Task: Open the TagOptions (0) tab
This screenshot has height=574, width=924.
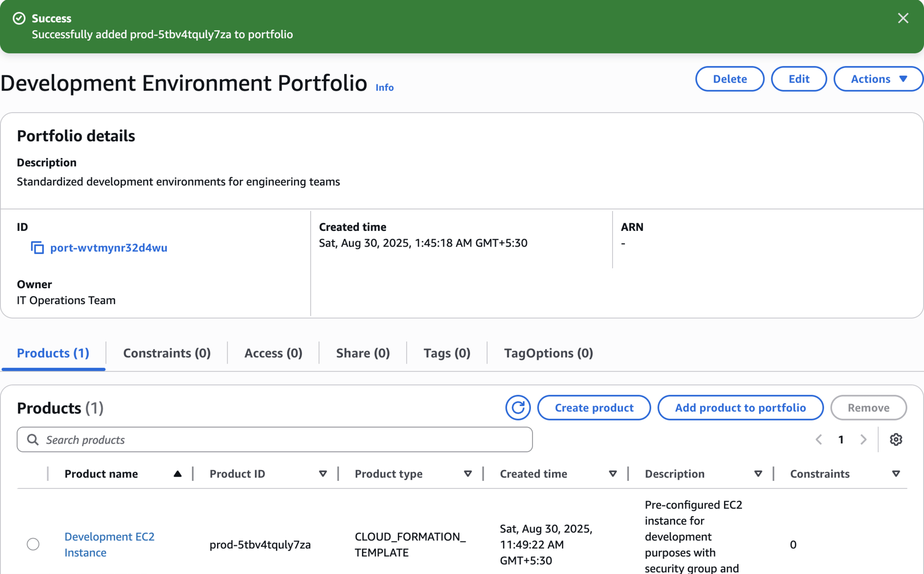Action: coord(548,353)
